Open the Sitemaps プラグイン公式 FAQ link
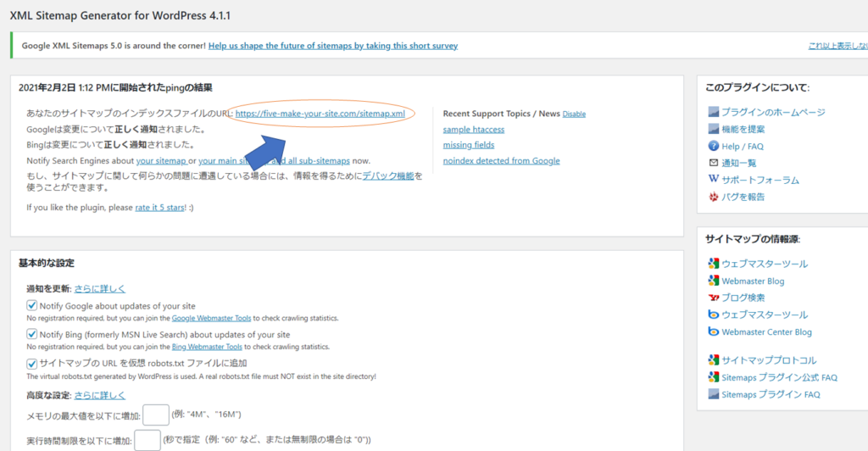 (x=780, y=377)
